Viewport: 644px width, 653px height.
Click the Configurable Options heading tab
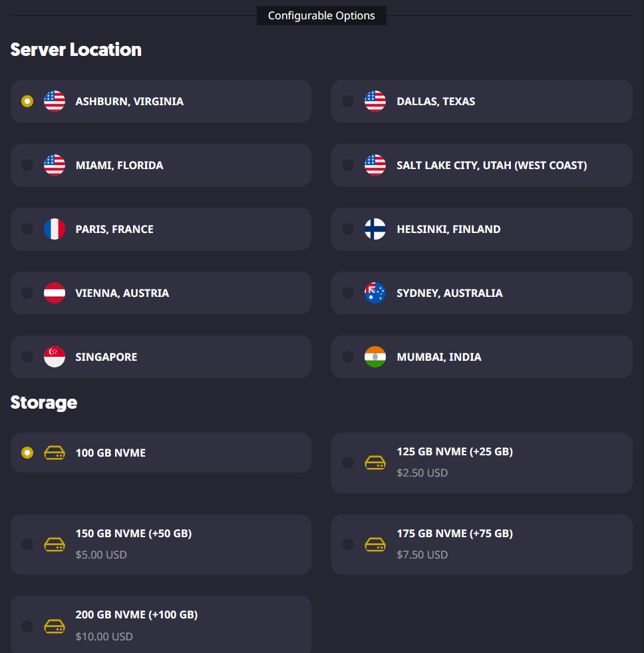(x=321, y=15)
